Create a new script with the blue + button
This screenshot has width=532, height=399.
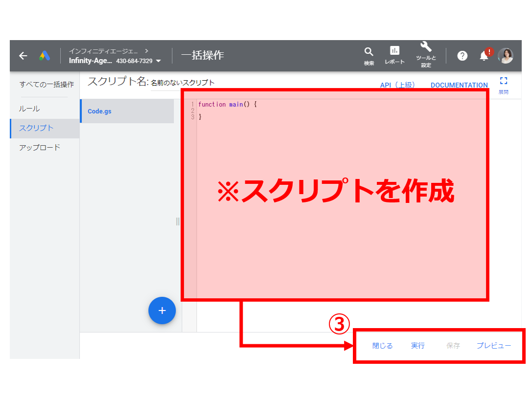[x=162, y=310]
